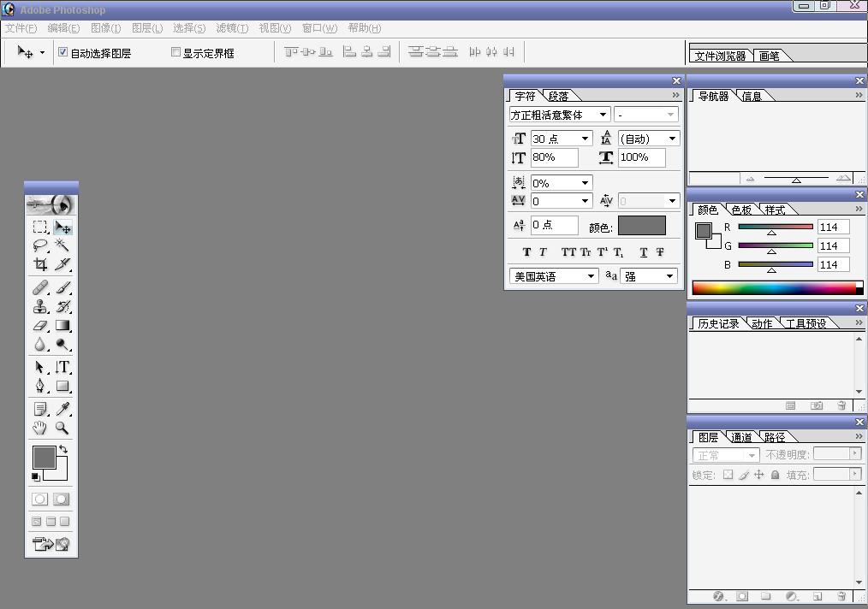The width and height of the screenshot is (868, 609).
Task: Select the Rectangular Marquee tool
Action: click(40, 227)
